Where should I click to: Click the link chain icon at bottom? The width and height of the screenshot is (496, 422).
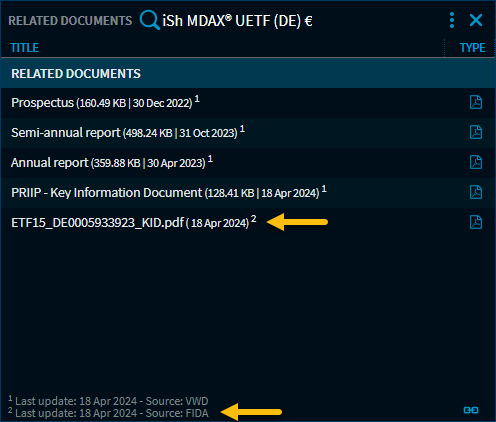click(x=471, y=410)
